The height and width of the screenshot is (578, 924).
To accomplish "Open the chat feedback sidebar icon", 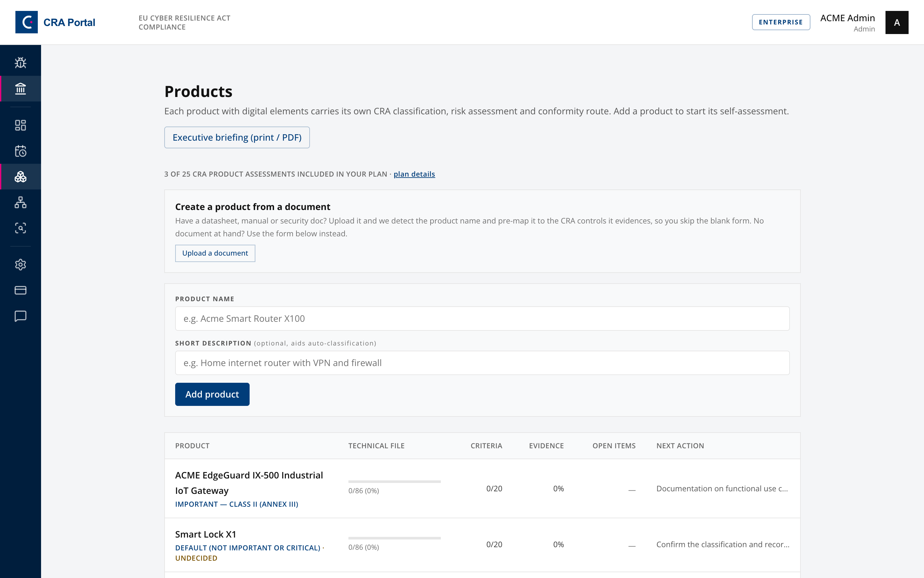I will [x=20, y=316].
